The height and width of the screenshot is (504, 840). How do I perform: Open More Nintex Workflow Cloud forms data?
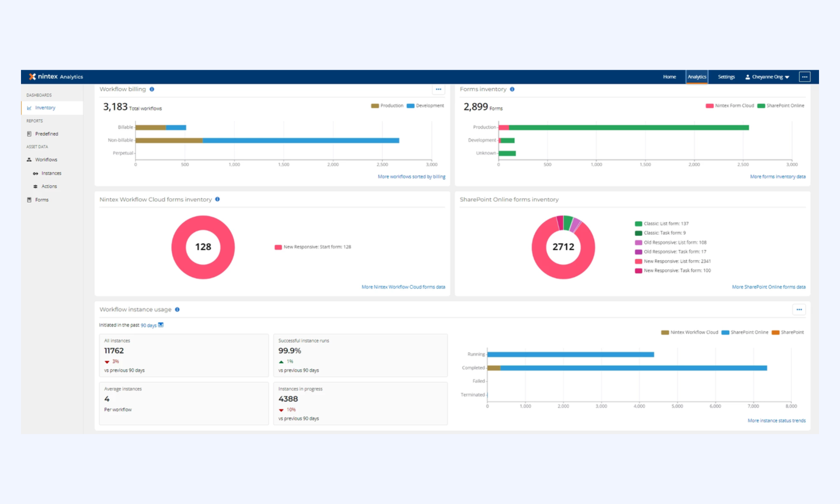click(403, 287)
